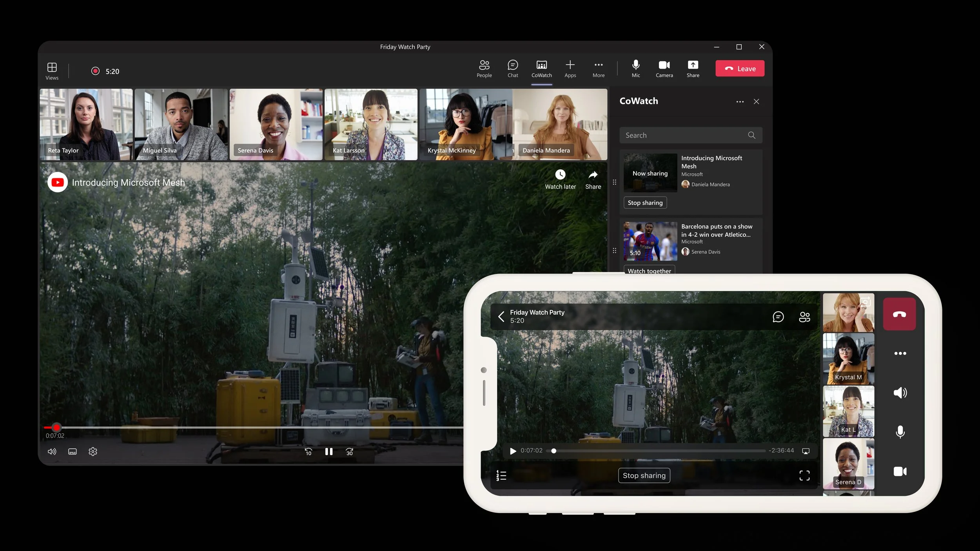Open the More options menu
Viewport: 980px width, 551px height.
tap(598, 69)
